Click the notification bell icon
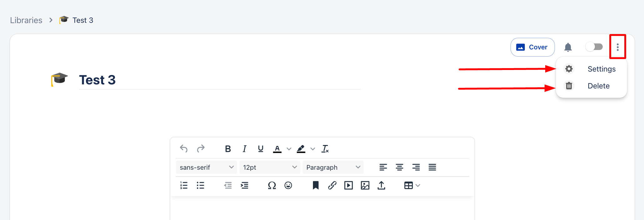 (568, 47)
